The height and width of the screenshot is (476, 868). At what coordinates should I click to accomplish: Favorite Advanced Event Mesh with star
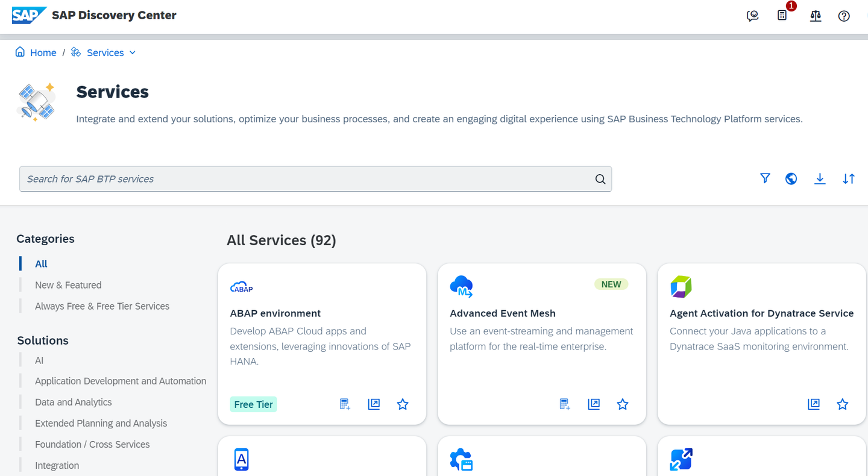click(x=623, y=404)
